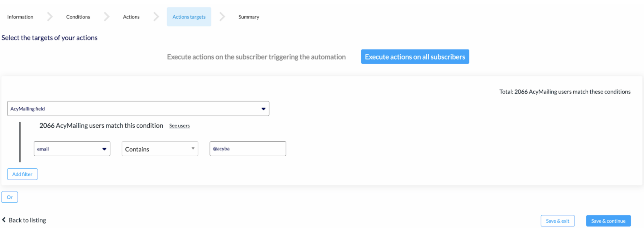Jump to the Summary step

pyautogui.click(x=249, y=17)
